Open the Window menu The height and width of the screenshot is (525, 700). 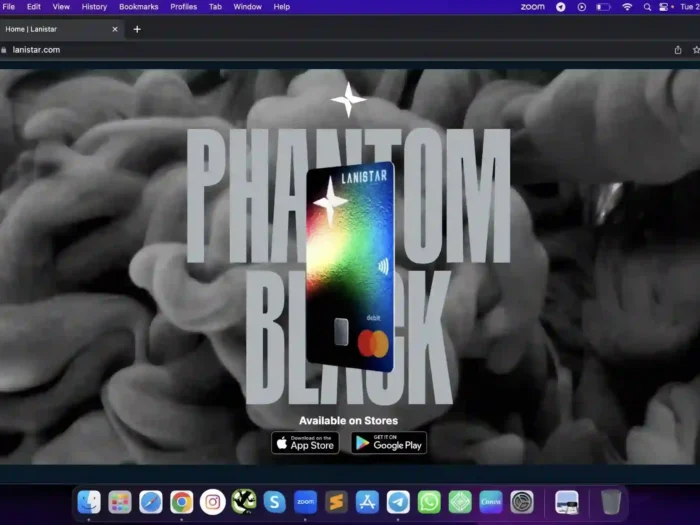tap(247, 7)
